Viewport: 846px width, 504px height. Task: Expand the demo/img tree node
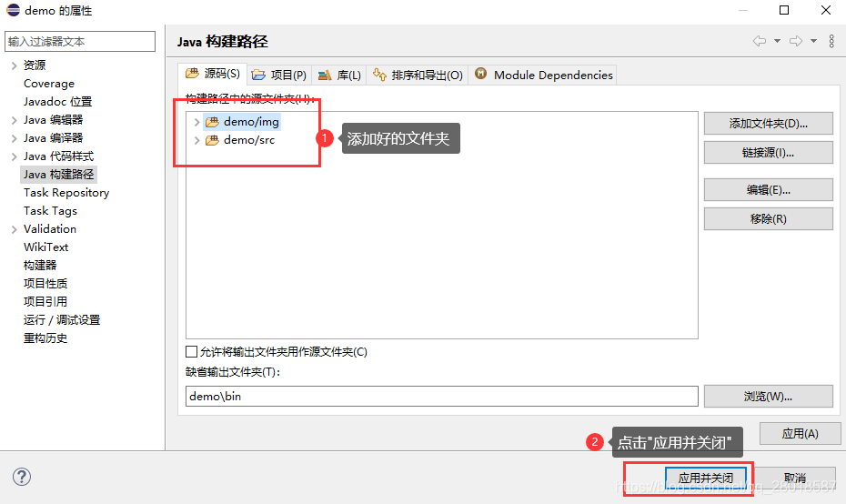(196, 123)
